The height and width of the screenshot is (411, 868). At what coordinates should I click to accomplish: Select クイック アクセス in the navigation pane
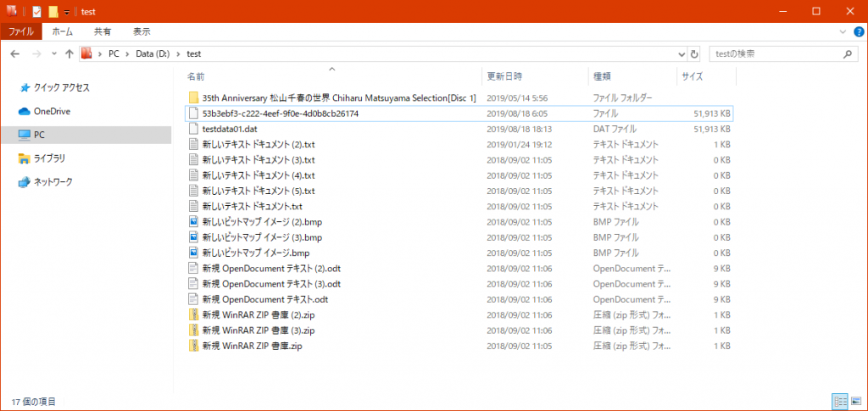pyautogui.click(x=61, y=87)
